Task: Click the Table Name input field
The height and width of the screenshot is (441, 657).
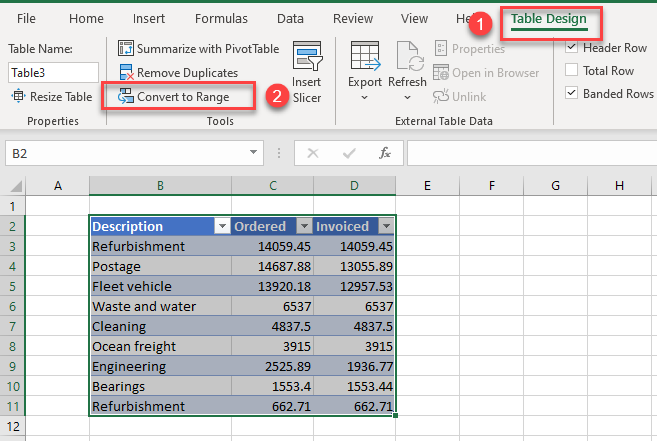Action: 53,72
